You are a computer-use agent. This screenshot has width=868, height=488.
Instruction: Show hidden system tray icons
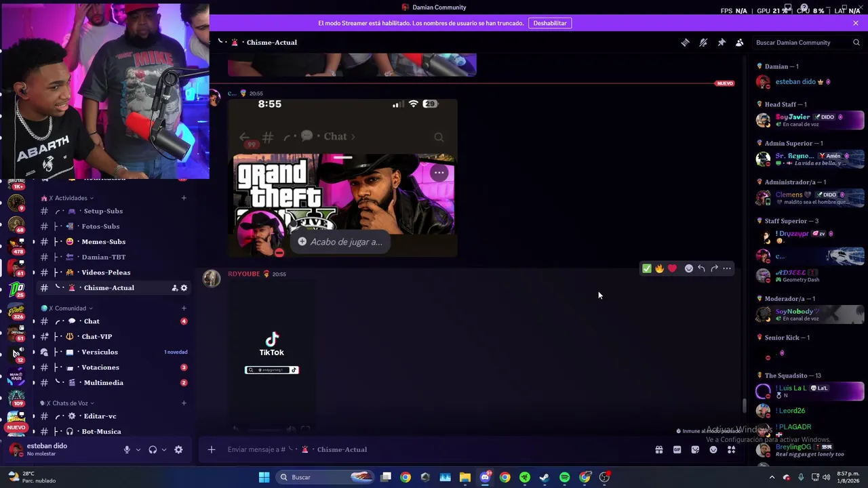pyautogui.click(x=772, y=477)
